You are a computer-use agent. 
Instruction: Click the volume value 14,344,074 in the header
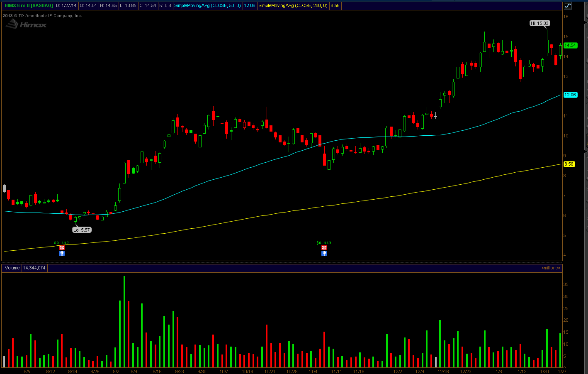(x=34, y=268)
